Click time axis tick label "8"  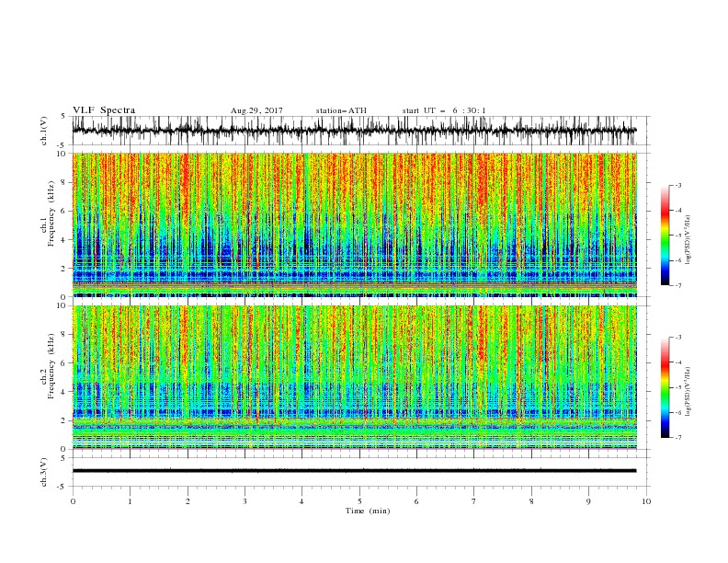pos(531,501)
